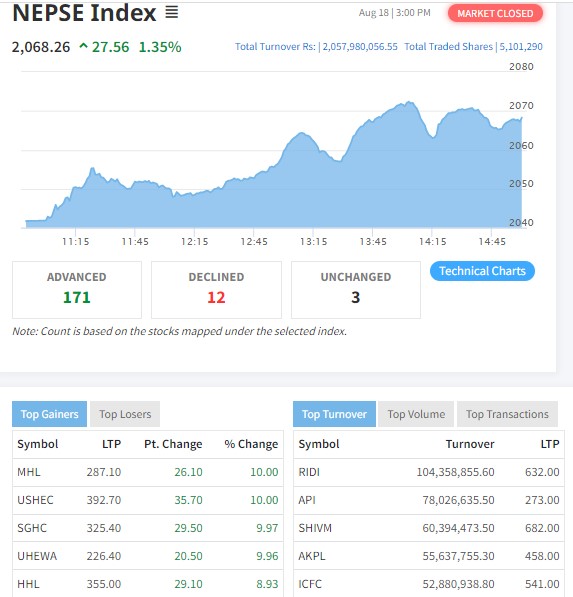Click UHEWA percent change 9.96

pos(267,556)
